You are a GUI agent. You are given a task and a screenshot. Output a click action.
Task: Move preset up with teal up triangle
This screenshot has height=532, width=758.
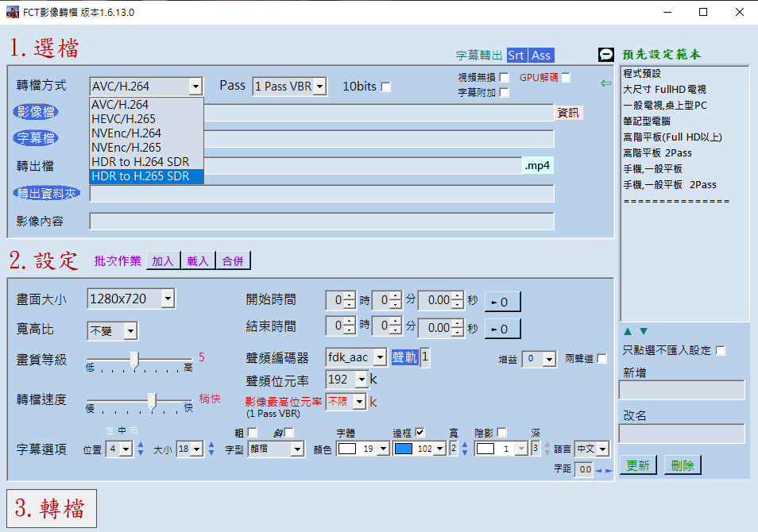tap(628, 331)
